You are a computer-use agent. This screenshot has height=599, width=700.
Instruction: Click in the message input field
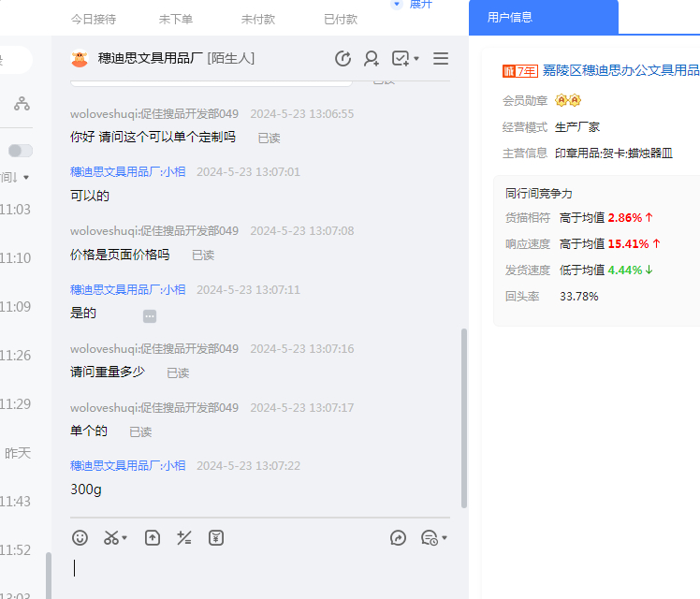coord(253,568)
